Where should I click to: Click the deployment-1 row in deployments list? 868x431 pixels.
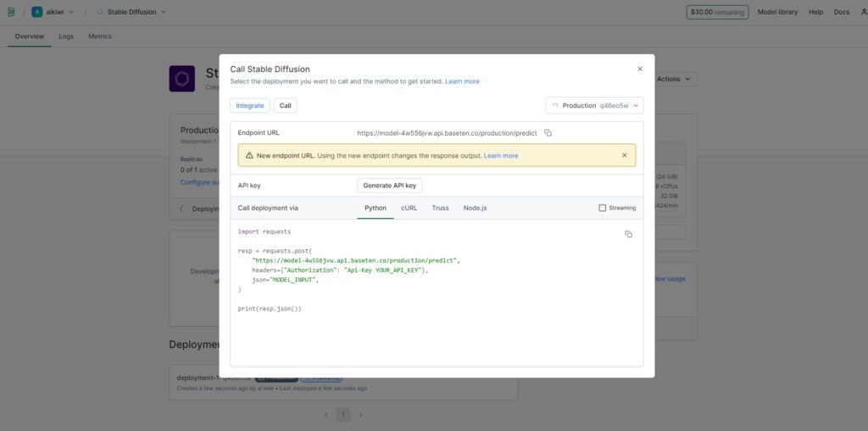(343, 383)
